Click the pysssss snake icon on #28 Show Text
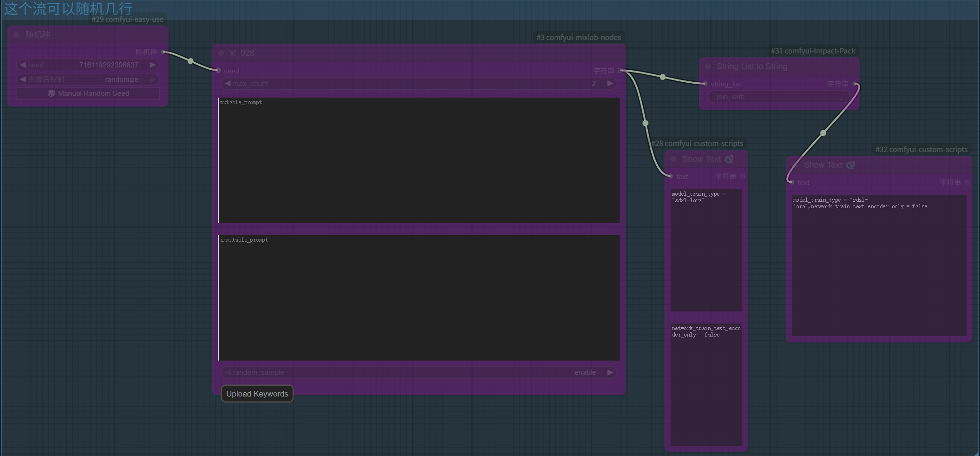The image size is (980, 456). coord(729,159)
